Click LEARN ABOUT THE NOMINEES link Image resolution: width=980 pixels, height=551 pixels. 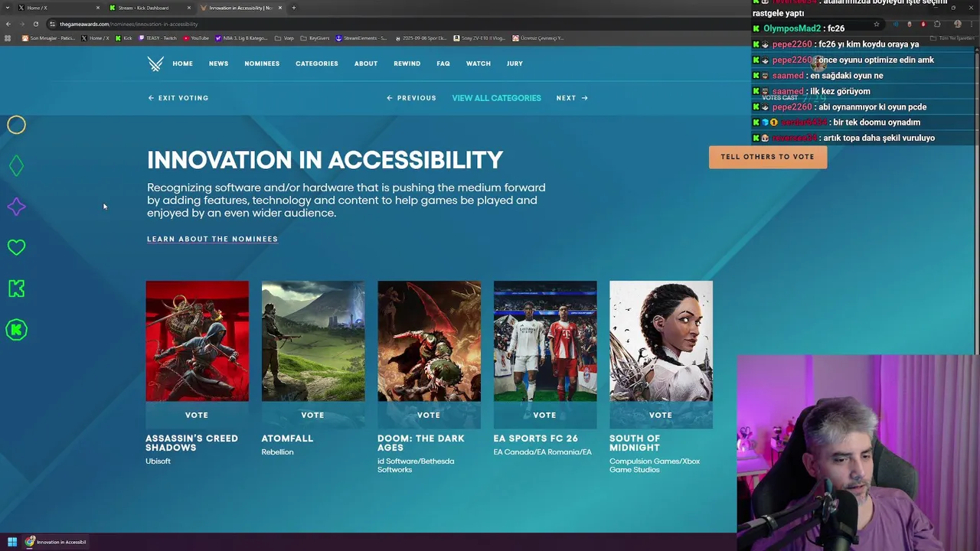(x=212, y=239)
